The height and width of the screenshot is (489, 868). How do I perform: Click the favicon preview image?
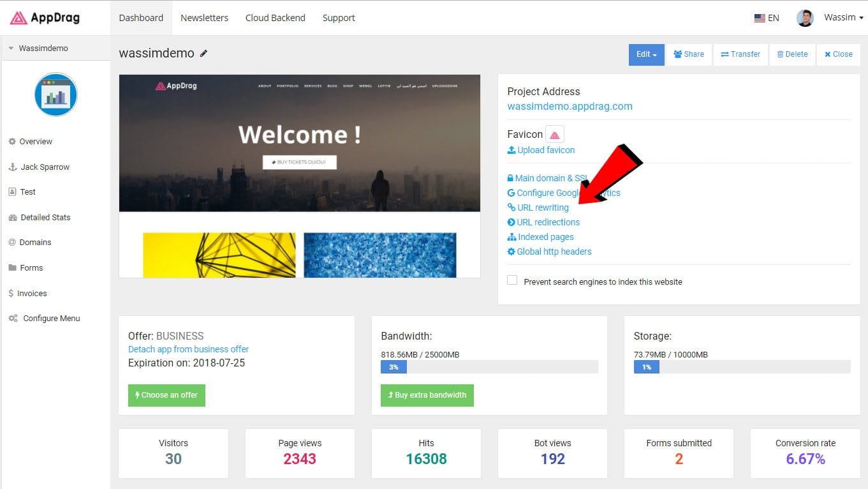click(x=555, y=135)
